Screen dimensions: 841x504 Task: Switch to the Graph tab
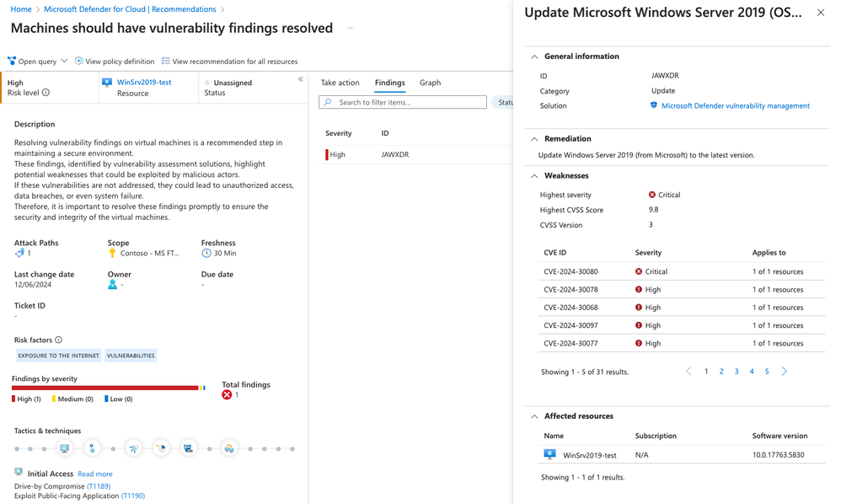coord(430,83)
